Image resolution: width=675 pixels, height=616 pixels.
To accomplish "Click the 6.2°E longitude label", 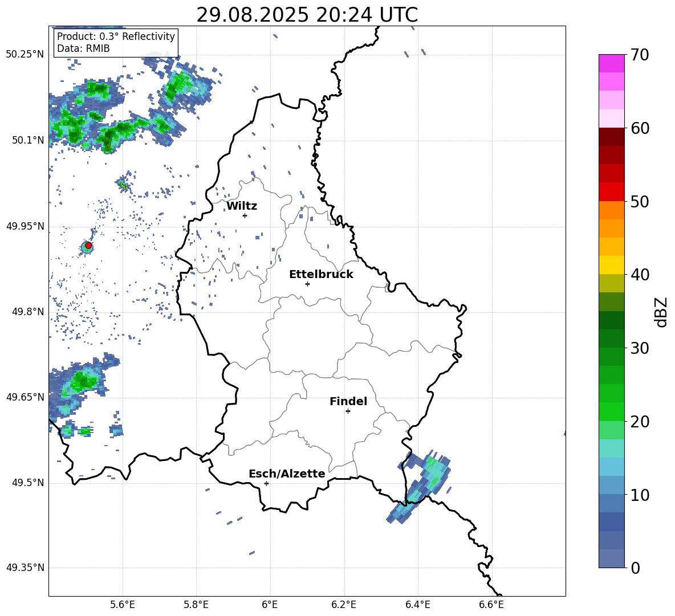I will 344,605.
